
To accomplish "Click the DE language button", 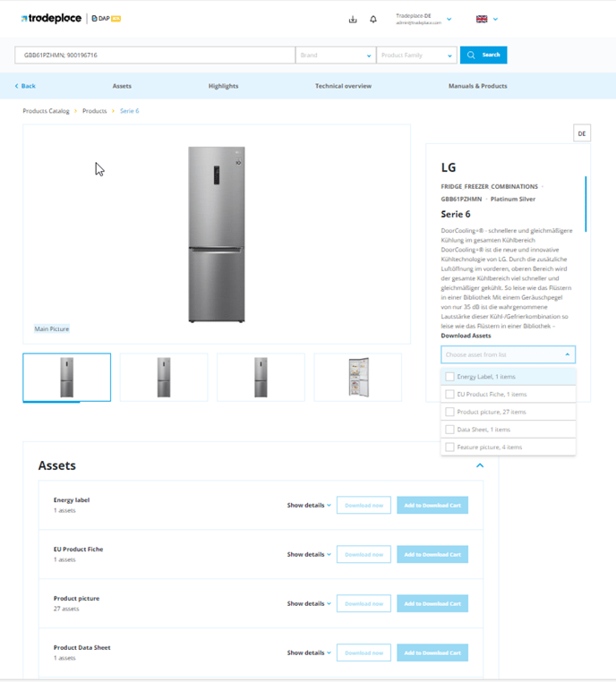I will pyautogui.click(x=582, y=133).
